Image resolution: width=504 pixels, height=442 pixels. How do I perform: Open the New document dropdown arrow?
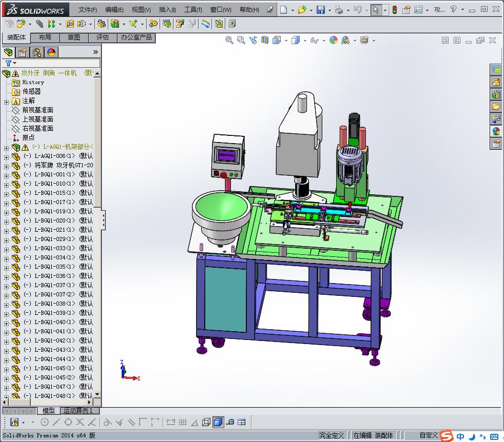[x=293, y=10]
